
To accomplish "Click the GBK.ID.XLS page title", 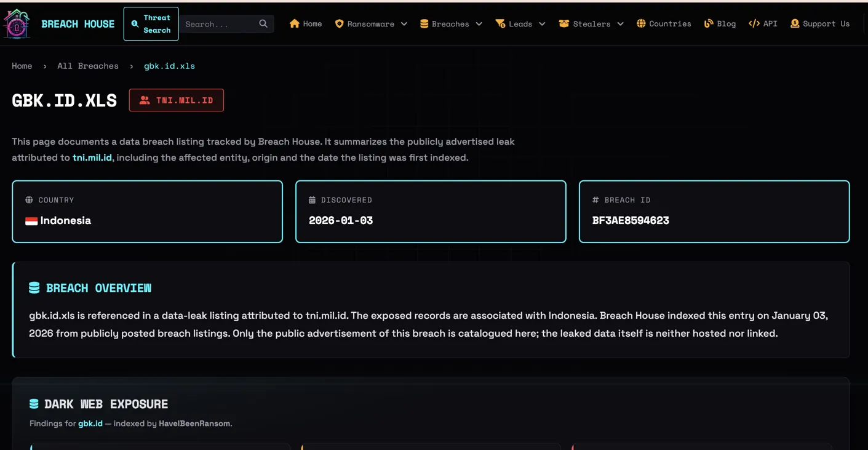I will pos(65,100).
